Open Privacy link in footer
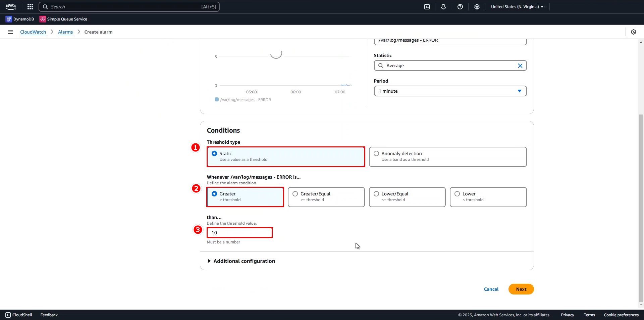Viewport: 644px width, 320px height. [x=567, y=315]
